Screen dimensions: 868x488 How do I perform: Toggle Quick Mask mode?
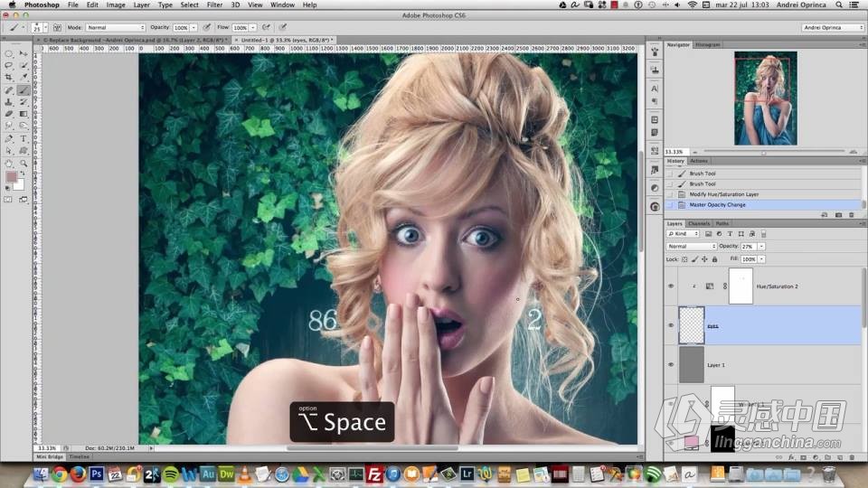click(x=9, y=199)
